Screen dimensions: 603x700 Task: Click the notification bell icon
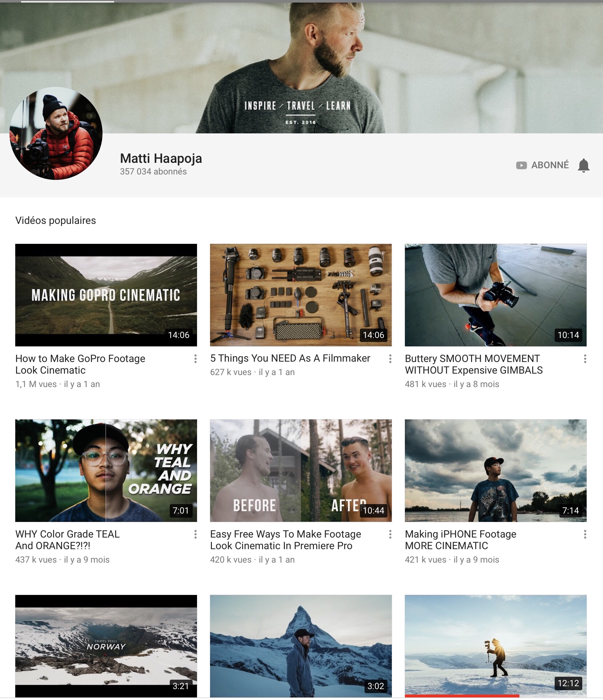point(583,165)
